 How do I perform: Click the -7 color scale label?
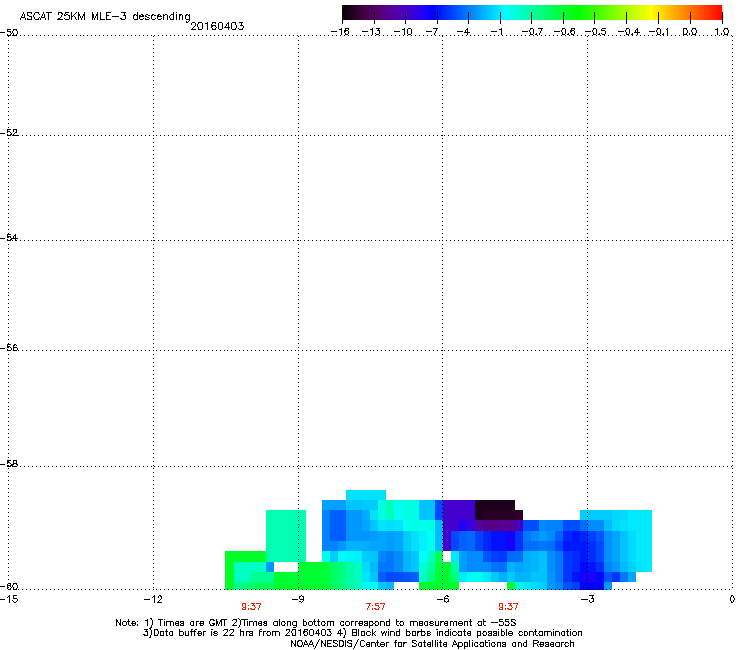[434, 32]
